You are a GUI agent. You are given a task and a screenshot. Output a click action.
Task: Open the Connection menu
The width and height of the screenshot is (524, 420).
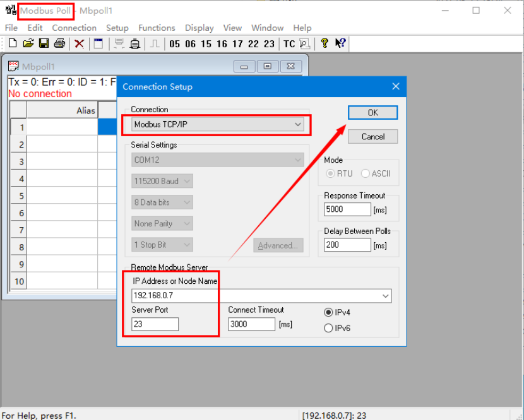click(74, 28)
